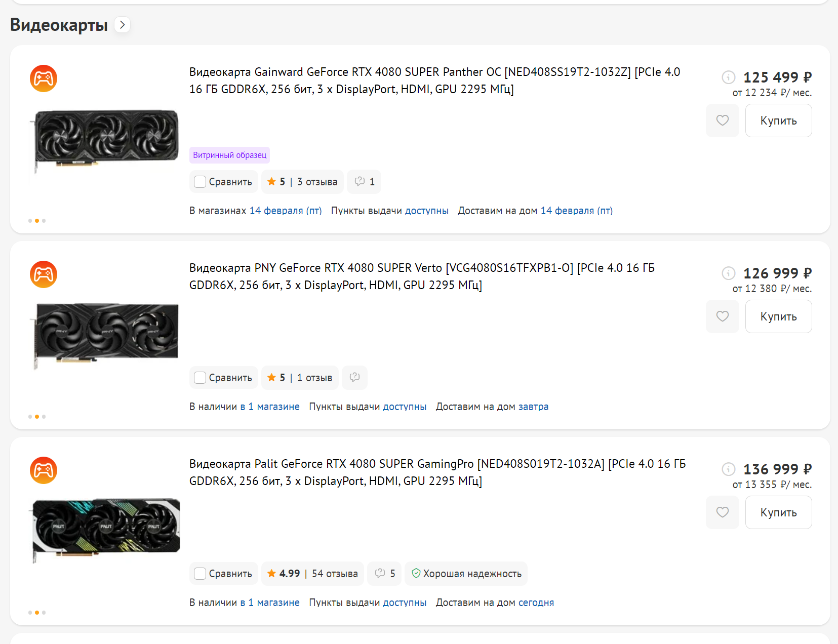Click installment text от 12 380 ₽/ мес.
Screen dimensions: 838x644
tap(772, 289)
